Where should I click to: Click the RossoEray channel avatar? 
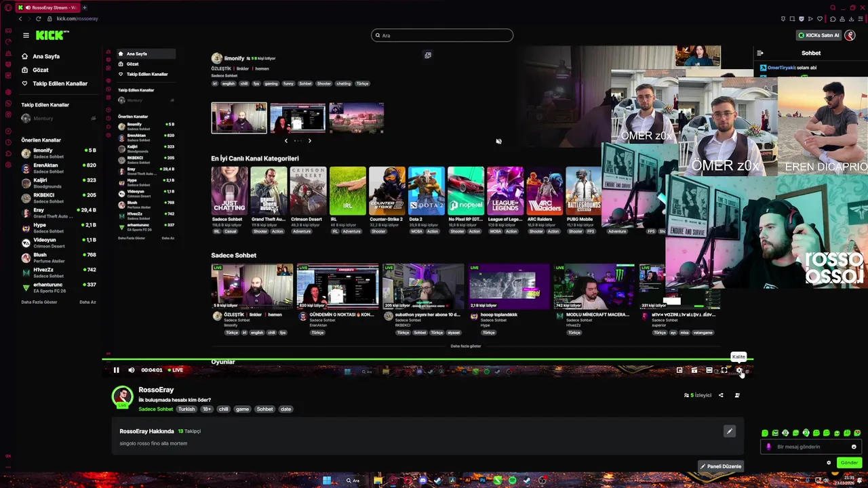coord(122,396)
